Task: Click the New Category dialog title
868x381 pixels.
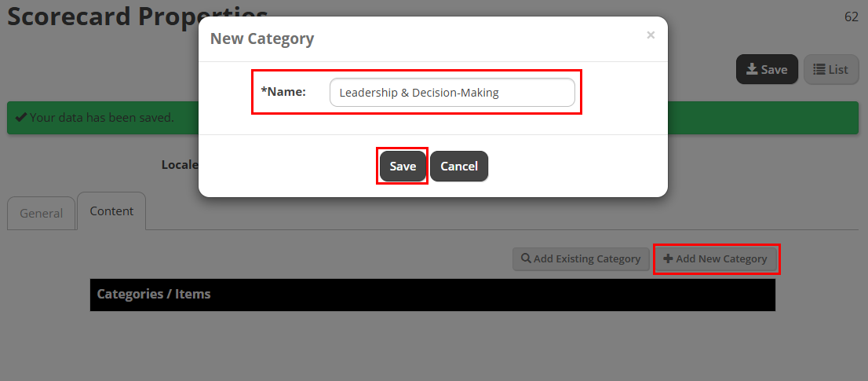Action: [262, 38]
